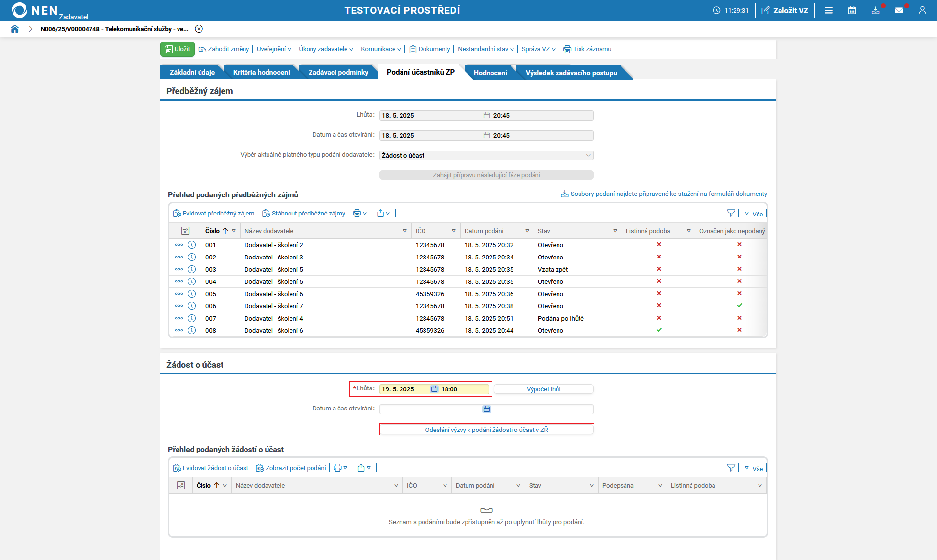Image resolution: width=937 pixels, height=560 pixels.
Task: Click info icon for row 005
Action: (192, 294)
